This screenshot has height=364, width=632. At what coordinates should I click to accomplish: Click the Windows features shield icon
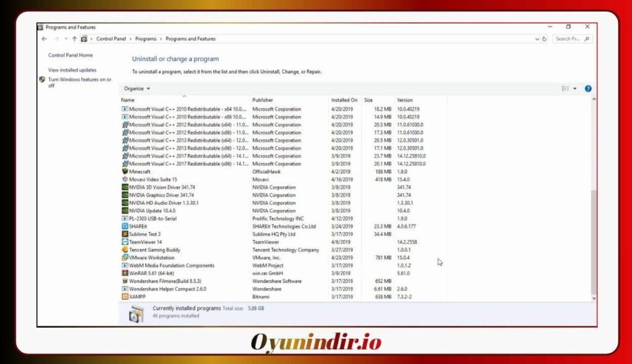[x=42, y=80]
